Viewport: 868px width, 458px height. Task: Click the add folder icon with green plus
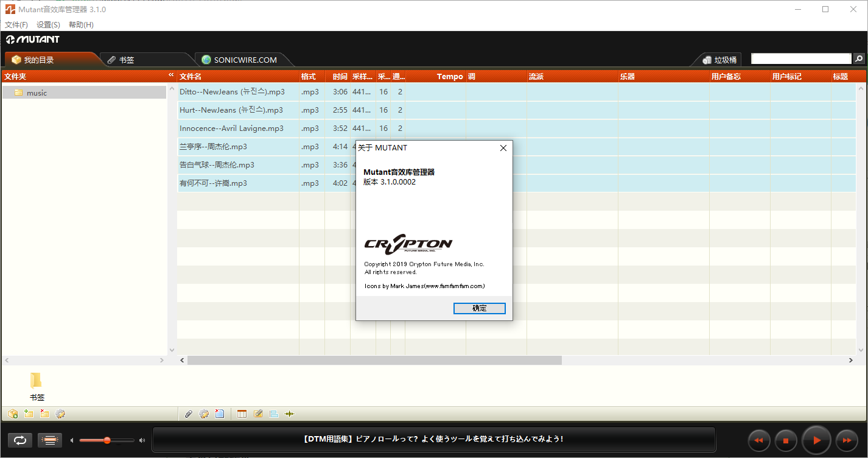point(29,414)
